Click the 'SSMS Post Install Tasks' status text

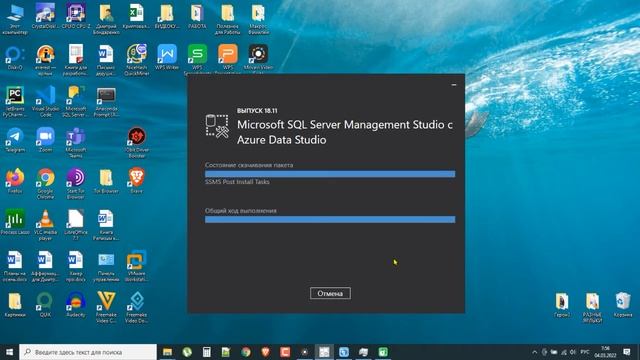click(237, 182)
